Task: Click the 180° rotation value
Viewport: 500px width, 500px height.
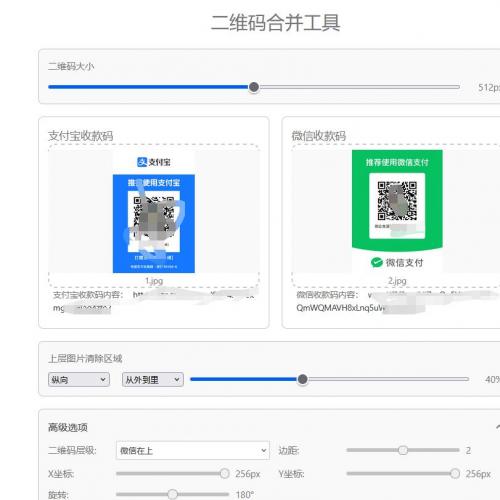Action: (x=245, y=495)
